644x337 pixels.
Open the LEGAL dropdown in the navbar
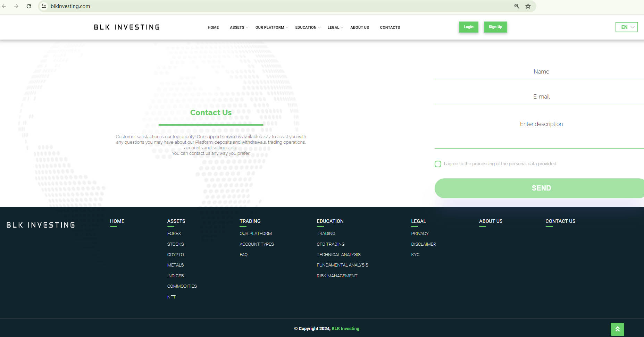pyautogui.click(x=335, y=27)
